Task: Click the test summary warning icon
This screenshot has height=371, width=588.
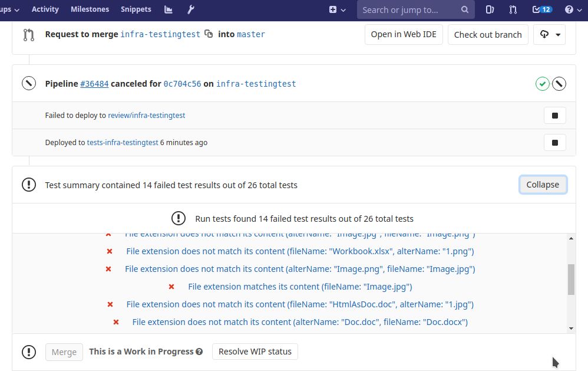Action: 29,185
